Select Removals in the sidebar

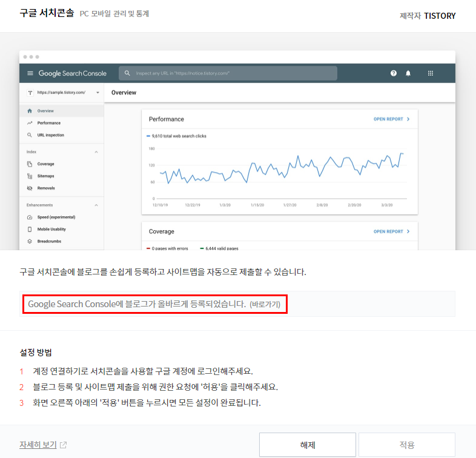(62, 188)
